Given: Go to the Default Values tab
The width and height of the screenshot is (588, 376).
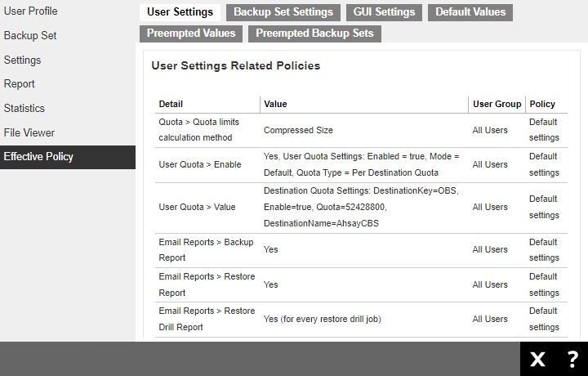Looking at the screenshot, I should [x=470, y=12].
